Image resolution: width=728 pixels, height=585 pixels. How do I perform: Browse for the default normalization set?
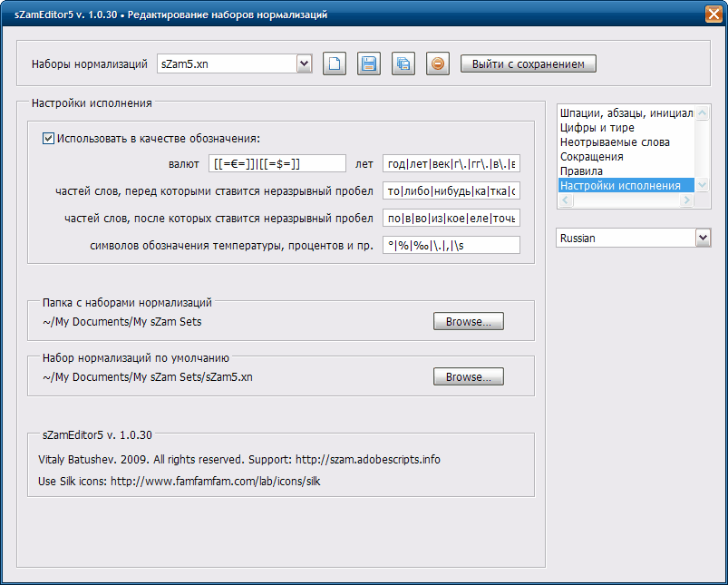pos(469,376)
